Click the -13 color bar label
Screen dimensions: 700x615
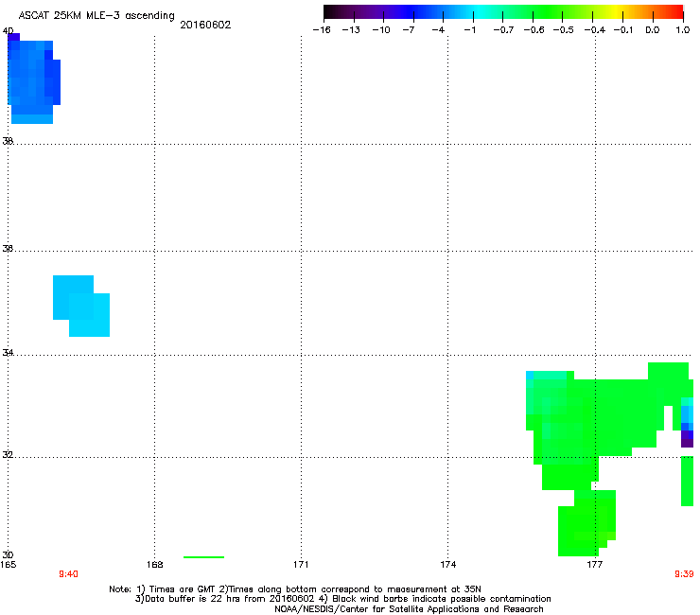(x=351, y=30)
